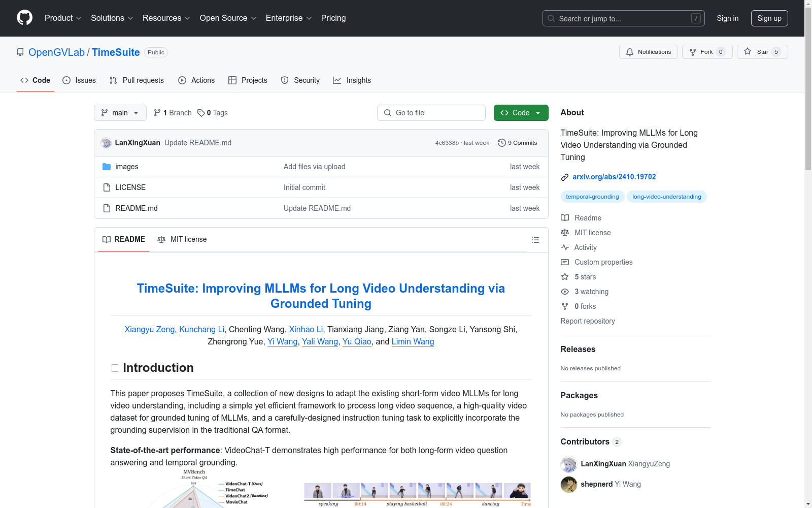
Task: Click the search magnifier icon in the header
Action: [x=551, y=18]
